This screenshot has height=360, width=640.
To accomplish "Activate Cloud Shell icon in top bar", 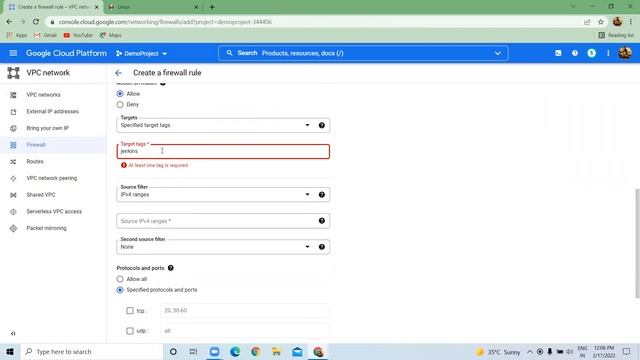I will [558, 53].
